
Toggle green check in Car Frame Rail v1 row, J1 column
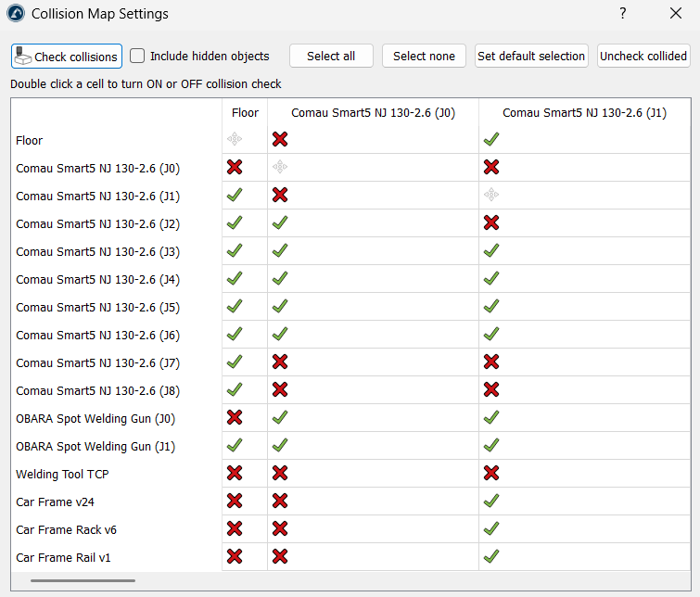pos(491,556)
